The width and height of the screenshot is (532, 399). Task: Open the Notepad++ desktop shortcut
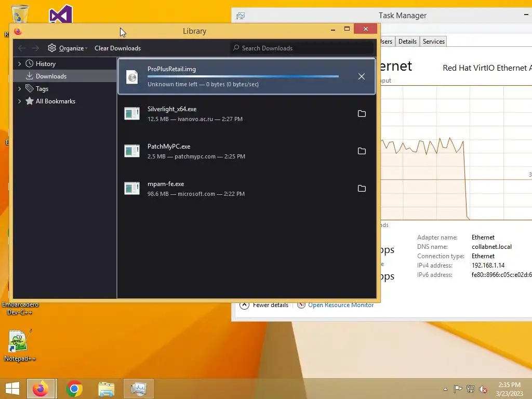click(x=19, y=345)
